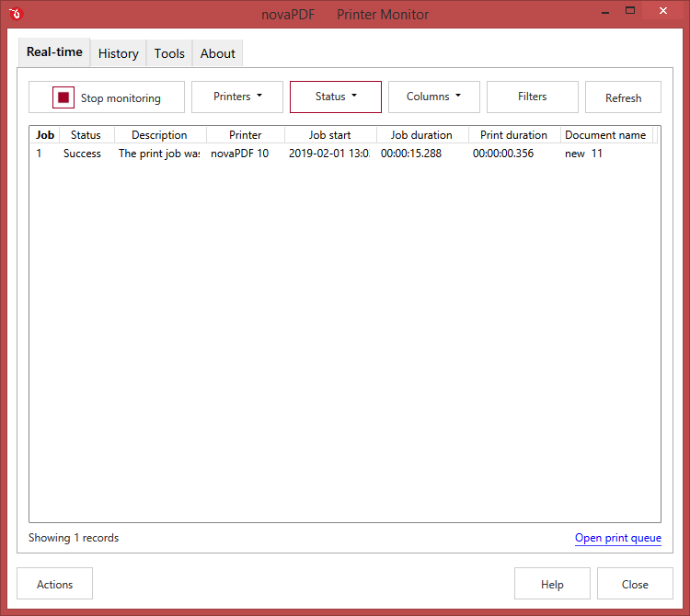Open the About tab

[x=217, y=53]
